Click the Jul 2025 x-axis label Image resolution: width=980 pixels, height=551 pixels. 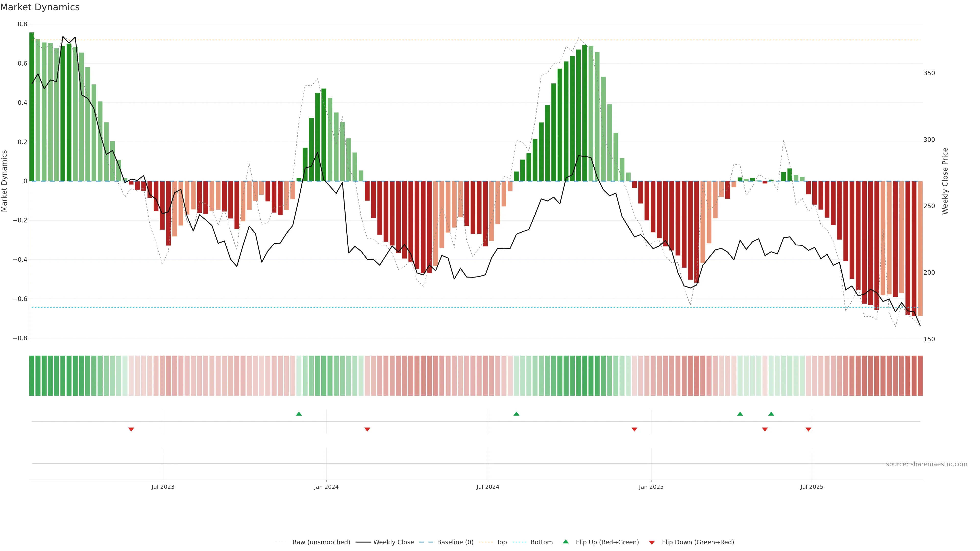click(x=812, y=487)
